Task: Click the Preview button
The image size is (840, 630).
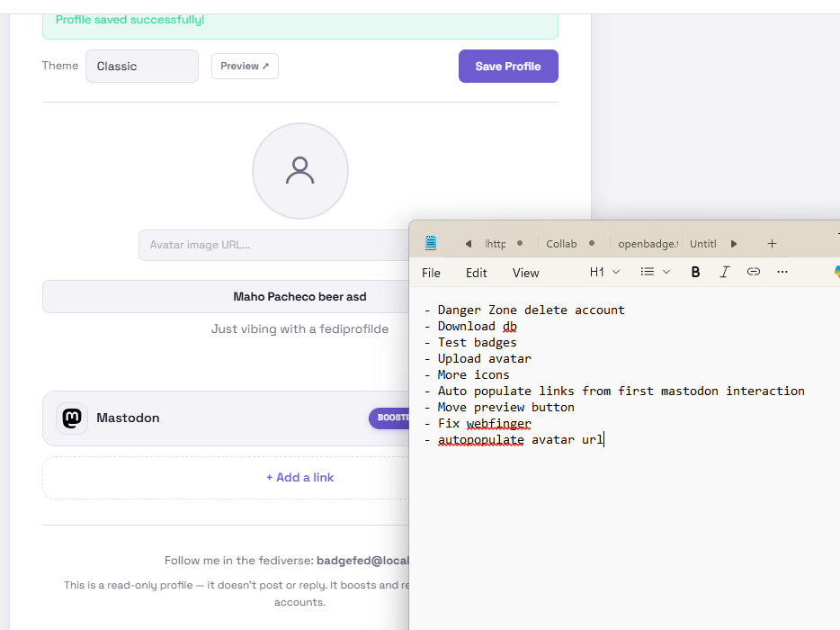Action: point(245,67)
